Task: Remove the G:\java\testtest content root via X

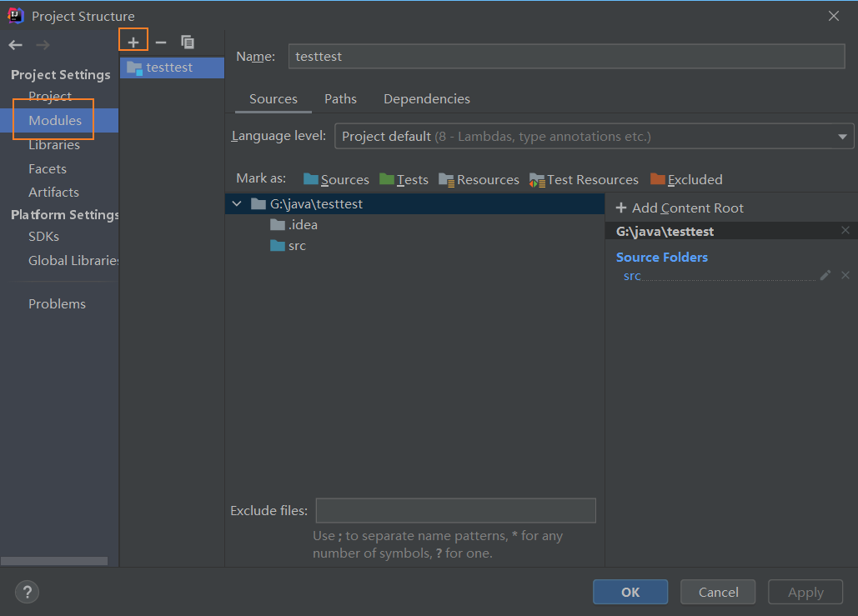Action: tap(845, 230)
